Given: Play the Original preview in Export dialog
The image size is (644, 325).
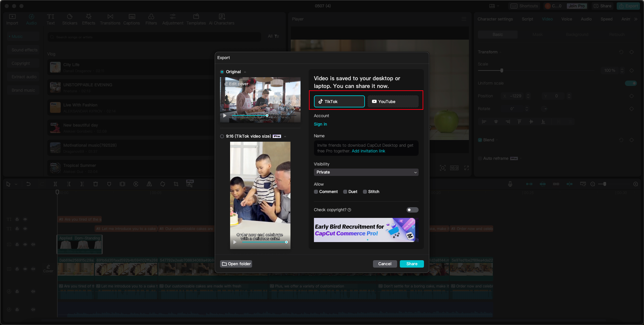Looking at the screenshot, I should (x=225, y=115).
